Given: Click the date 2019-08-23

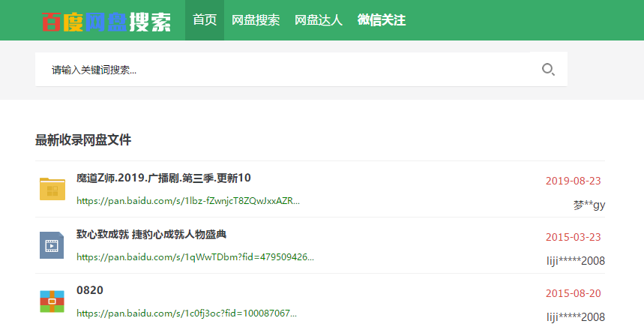Looking at the screenshot, I should 573,181.
